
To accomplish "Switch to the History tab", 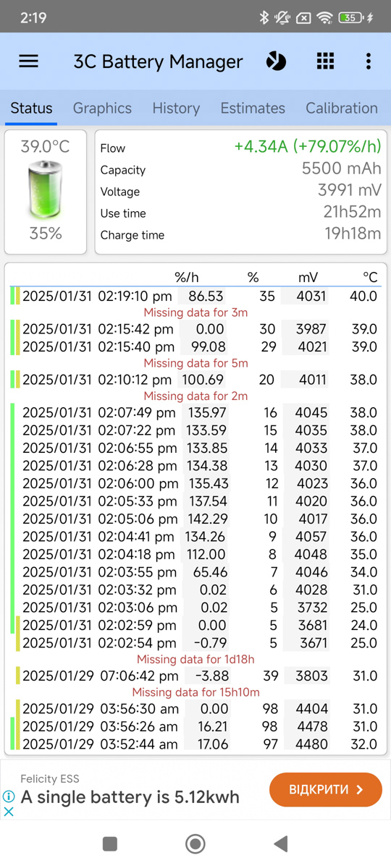I will 176,109.
